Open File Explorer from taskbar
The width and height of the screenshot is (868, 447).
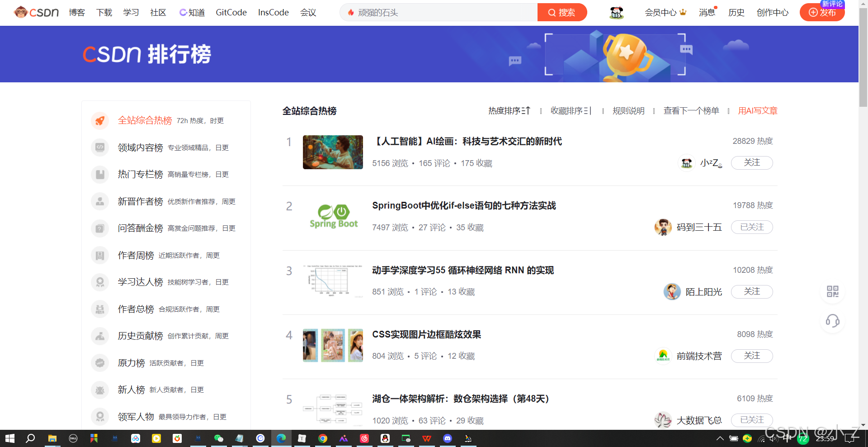[52, 438]
